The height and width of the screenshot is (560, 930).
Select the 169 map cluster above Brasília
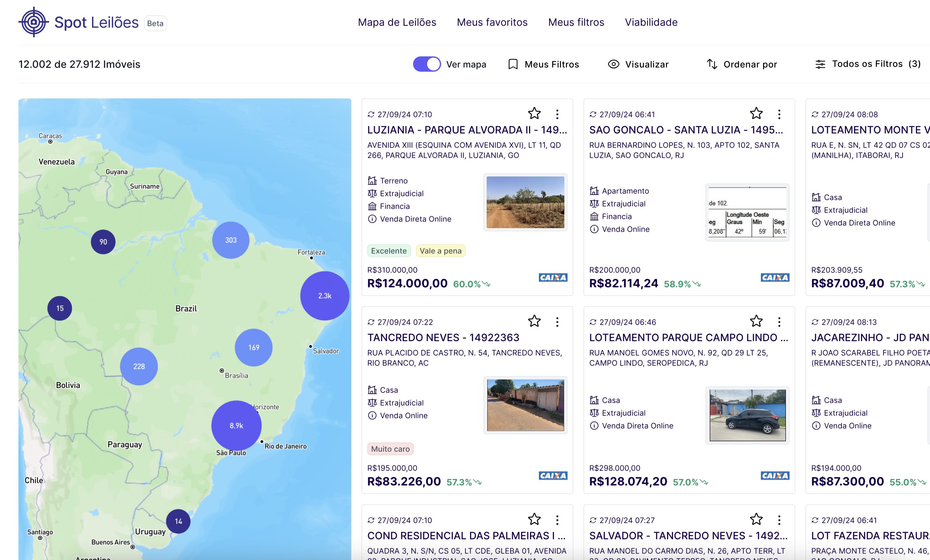254,347
